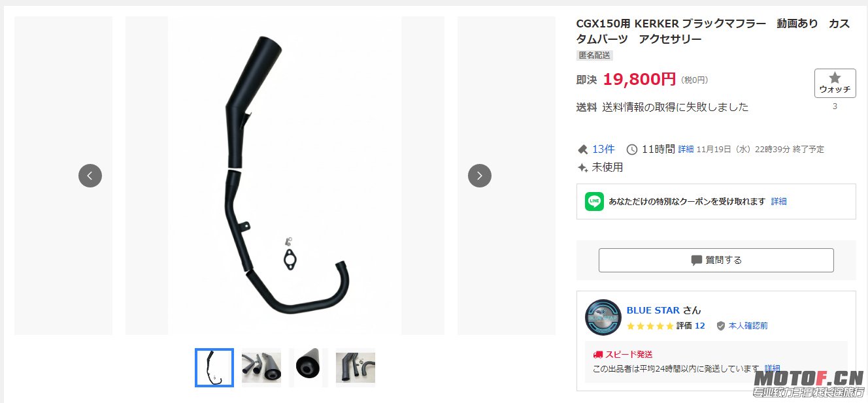The image size is (868, 403).
Task: Click the previous image arrow
Action: [x=90, y=176]
